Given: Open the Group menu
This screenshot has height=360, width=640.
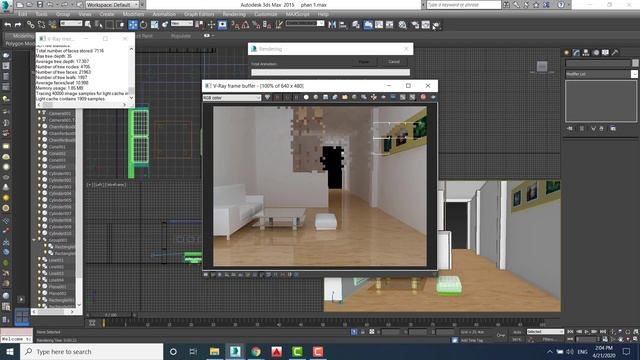Looking at the screenshot, I should 63,14.
